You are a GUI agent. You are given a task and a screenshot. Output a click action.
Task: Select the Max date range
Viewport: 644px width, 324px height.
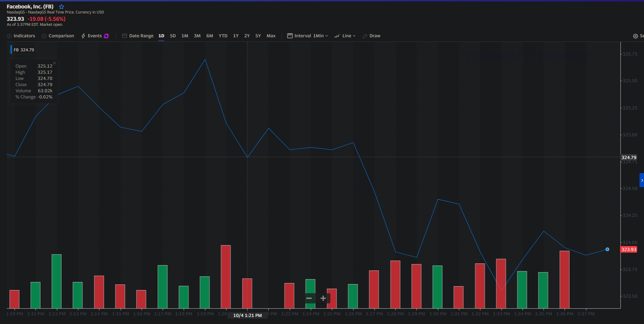tap(271, 36)
